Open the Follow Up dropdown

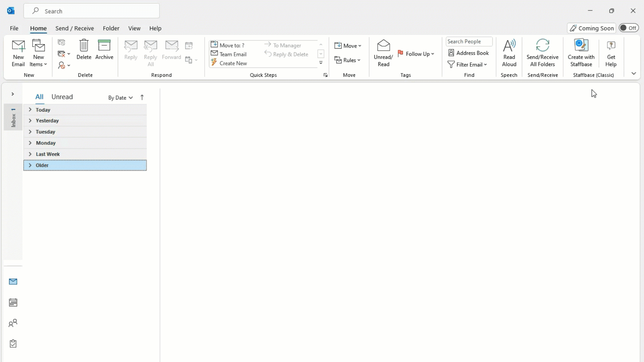416,54
